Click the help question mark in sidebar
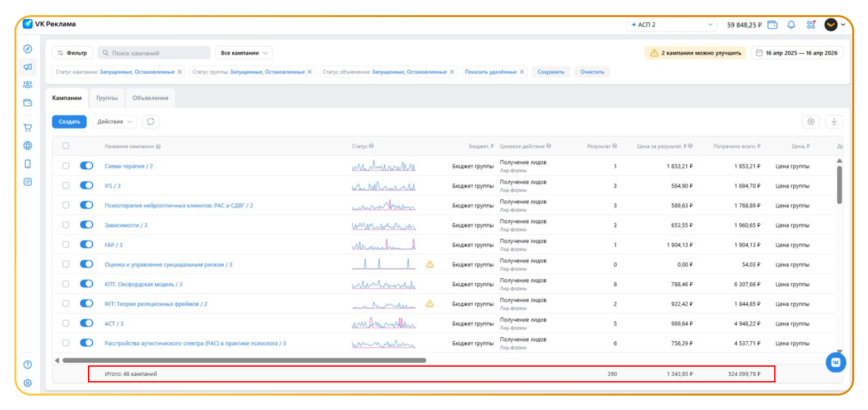 click(28, 365)
